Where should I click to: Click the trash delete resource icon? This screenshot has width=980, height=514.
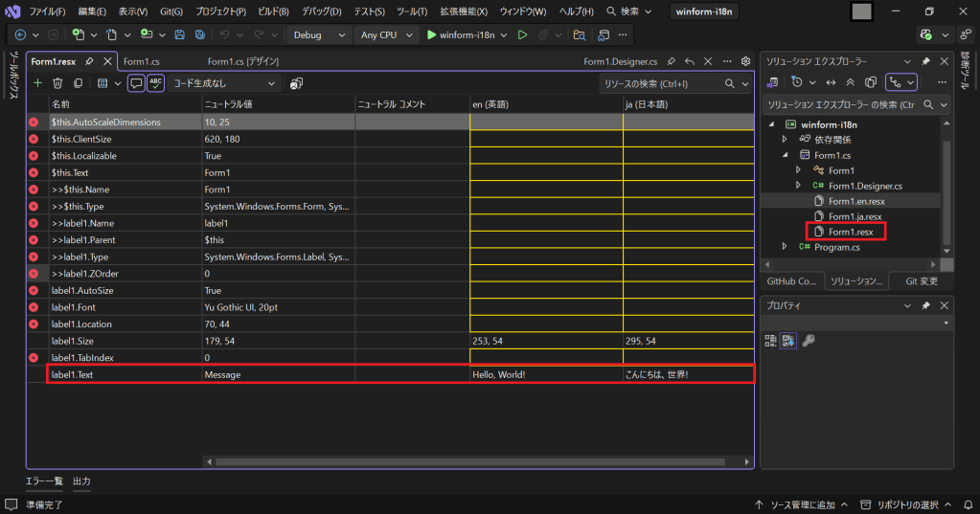pyautogui.click(x=57, y=83)
